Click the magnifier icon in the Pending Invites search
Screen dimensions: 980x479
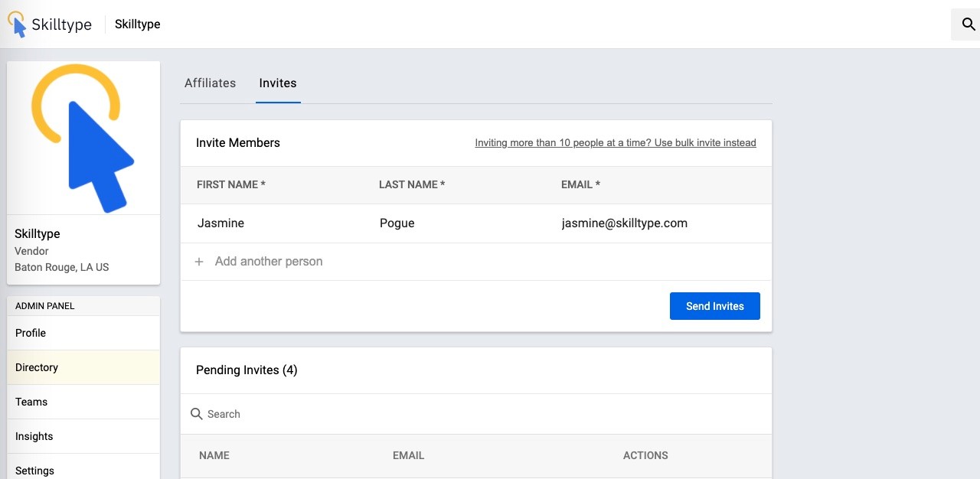point(197,414)
